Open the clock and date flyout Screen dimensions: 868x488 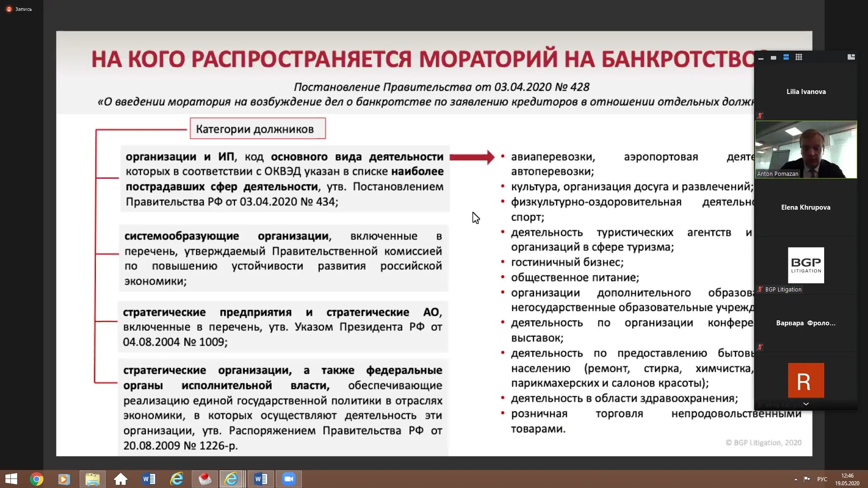coord(847,479)
